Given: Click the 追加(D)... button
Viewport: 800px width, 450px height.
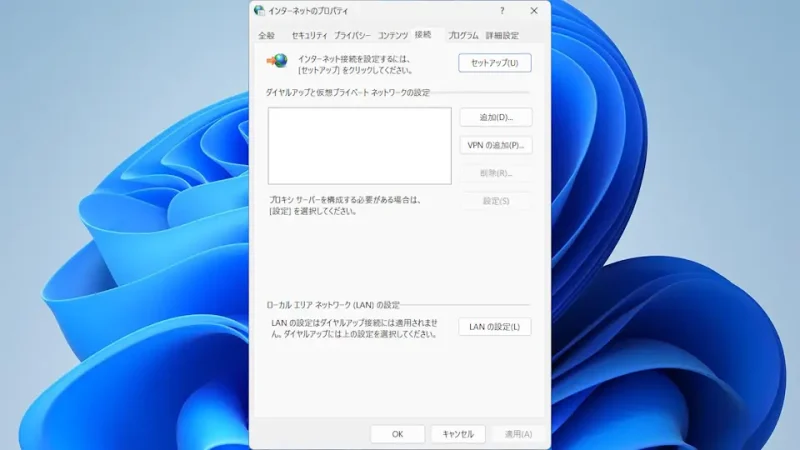Looking at the screenshot, I should (496, 117).
